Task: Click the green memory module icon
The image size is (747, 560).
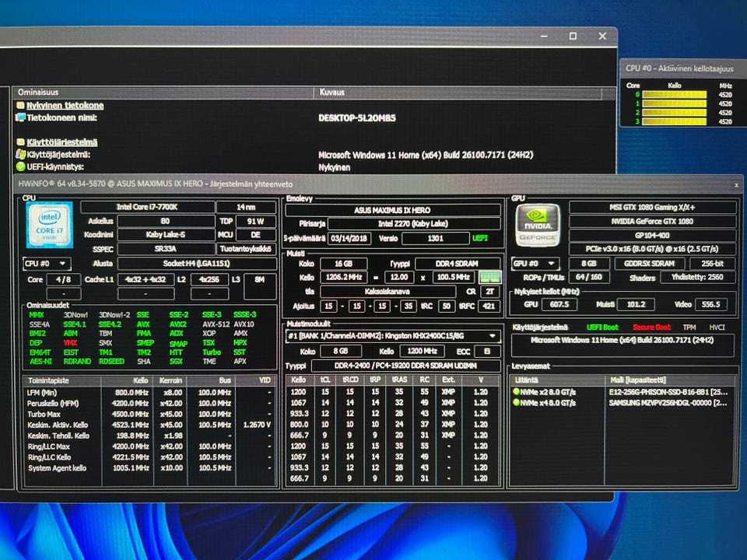Action: (489, 278)
